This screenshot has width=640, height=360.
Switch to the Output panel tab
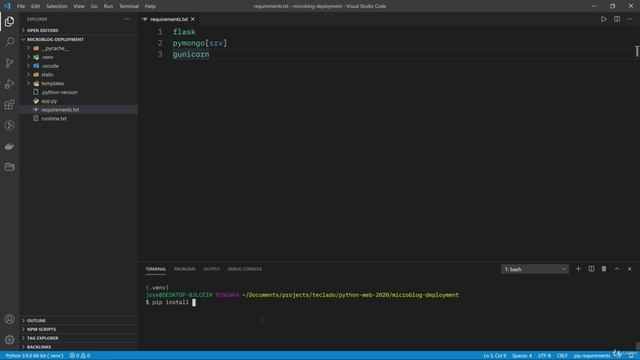211,269
